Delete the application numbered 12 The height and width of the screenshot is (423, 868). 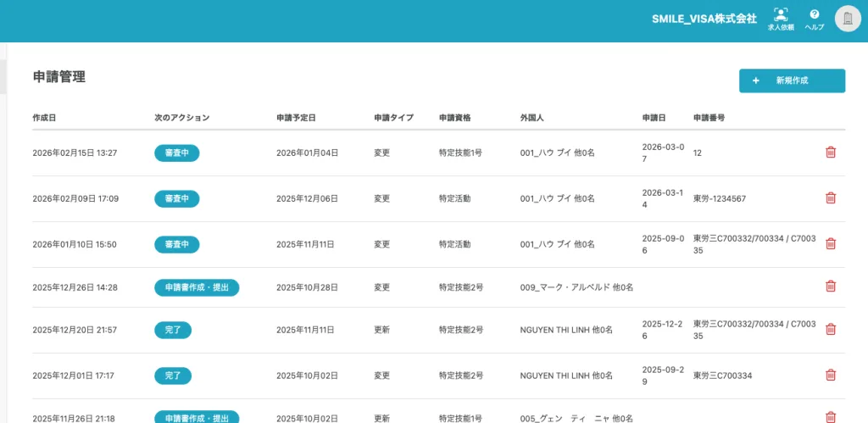click(830, 153)
